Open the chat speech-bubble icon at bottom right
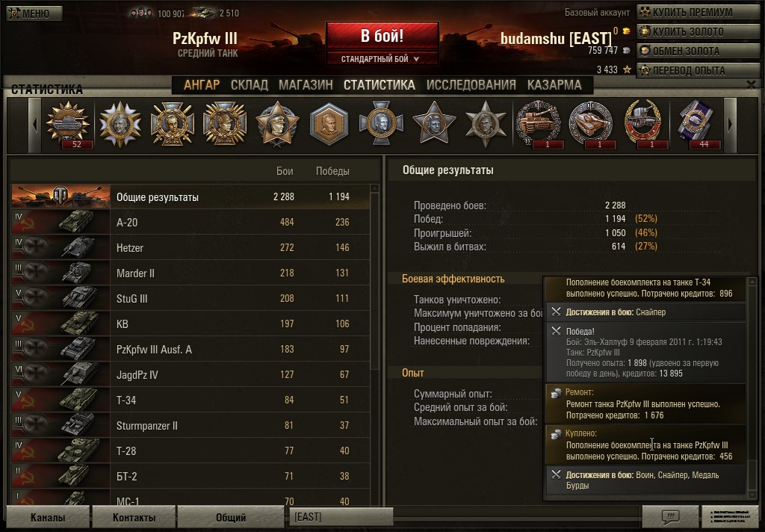Viewport: 765px width, 532px height. point(670,516)
